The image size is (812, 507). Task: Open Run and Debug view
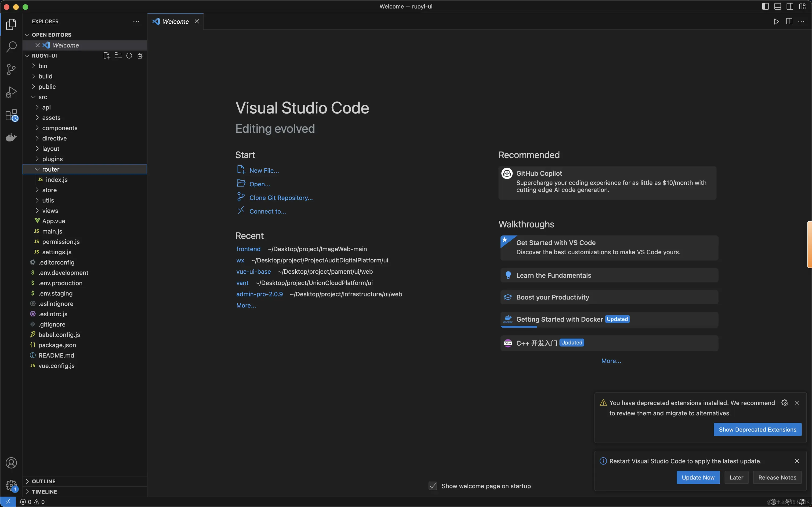pyautogui.click(x=11, y=92)
